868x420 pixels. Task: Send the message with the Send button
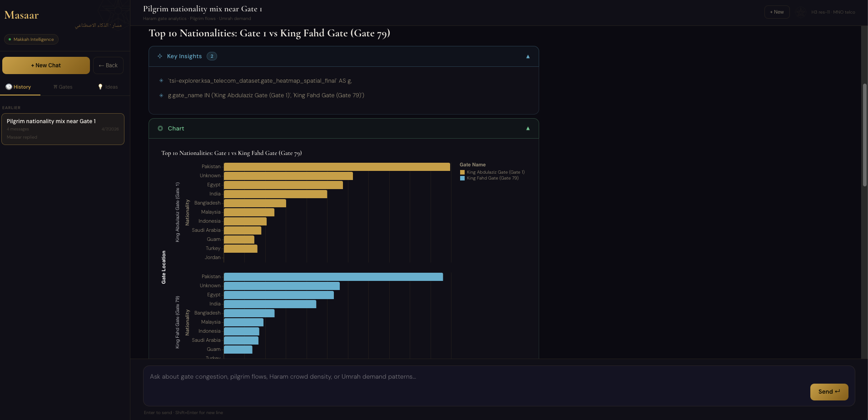pyautogui.click(x=829, y=392)
